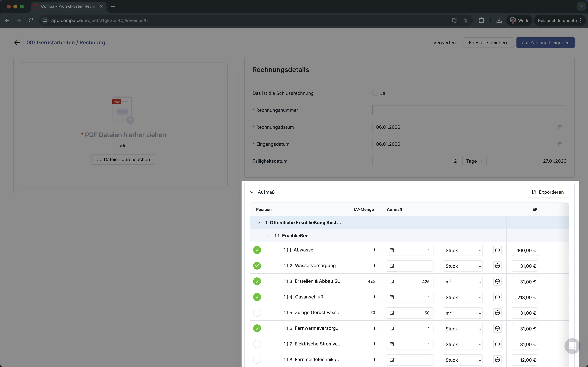Click the Exportieren button
The width and height of the screenshot is (588, 367).
(547, 192)
